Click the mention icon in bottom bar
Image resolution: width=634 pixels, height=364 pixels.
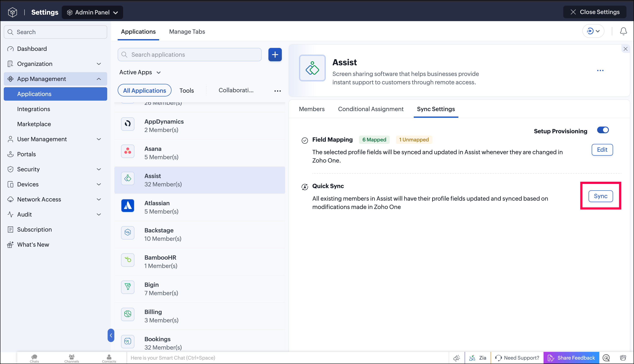point(606,358)
